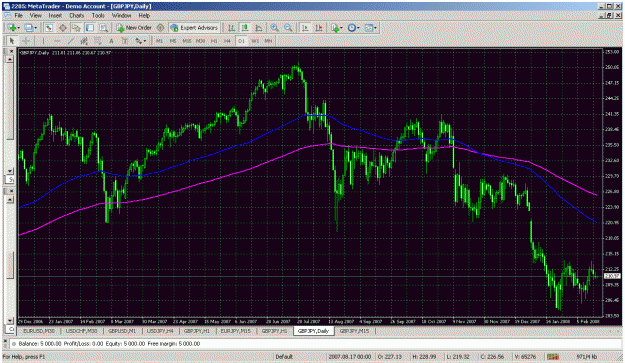Viewport: 625px width, 363px height.
Task: Select the Cursor arrow tool
Action: coord(12,41)
